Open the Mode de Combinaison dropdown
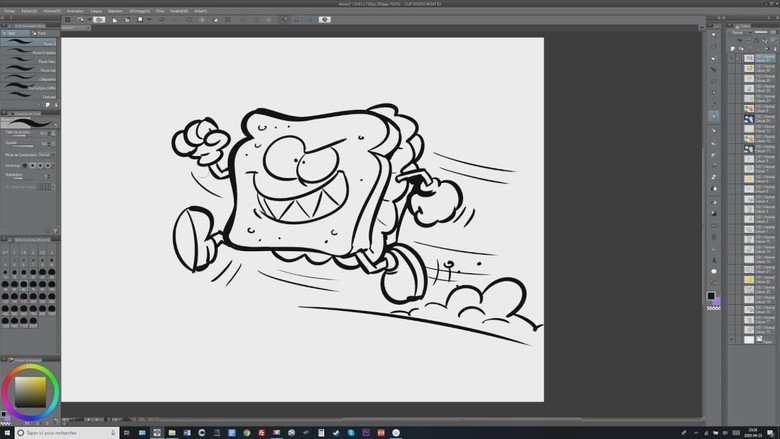The height and width of the screenshot is (439, 780). (x=48, y=155)
